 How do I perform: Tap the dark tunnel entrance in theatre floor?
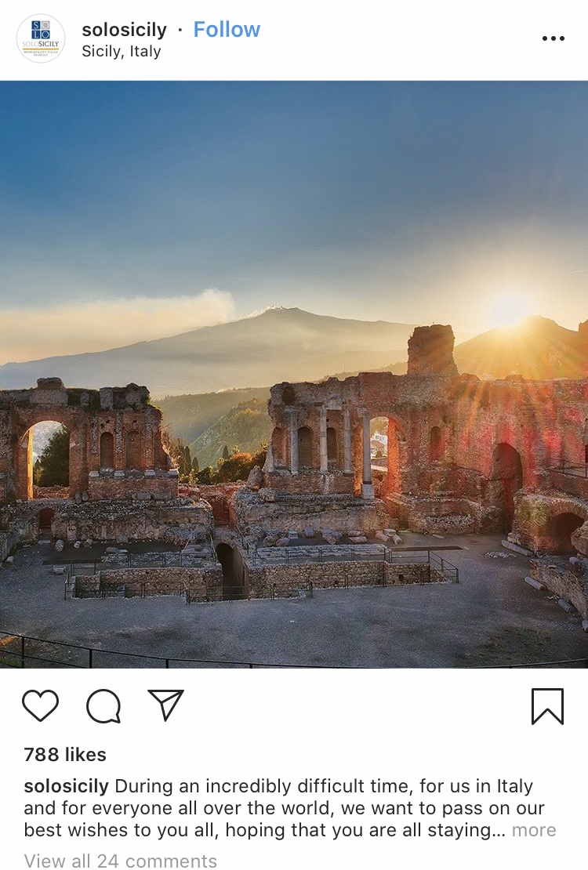pos(230,571)
